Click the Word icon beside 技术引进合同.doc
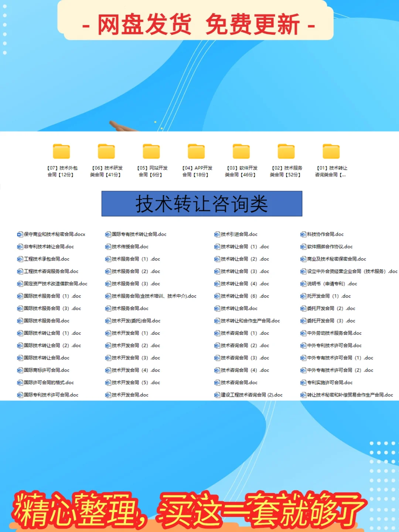This screenshot has width=399, height=532. pyautogui.click(x=216, y=234)
